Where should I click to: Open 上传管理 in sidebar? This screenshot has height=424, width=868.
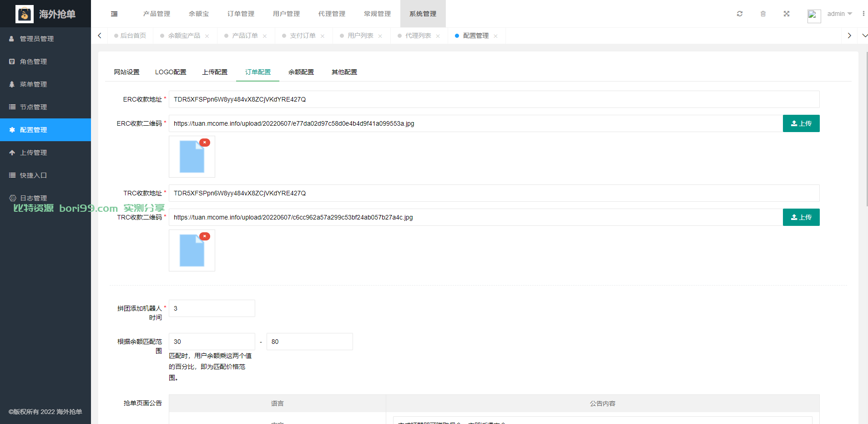coord(45,153)
